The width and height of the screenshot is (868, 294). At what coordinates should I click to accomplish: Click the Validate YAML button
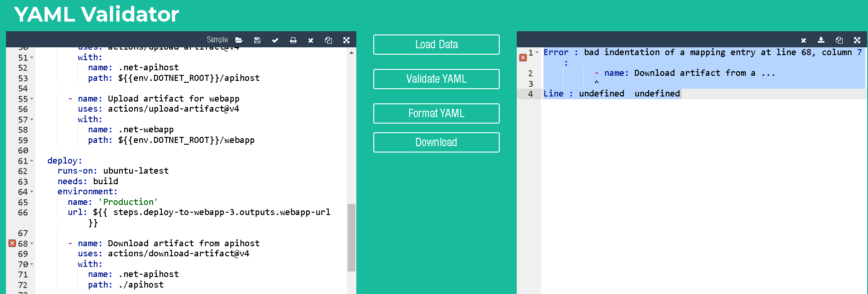(x=436, y=79)
